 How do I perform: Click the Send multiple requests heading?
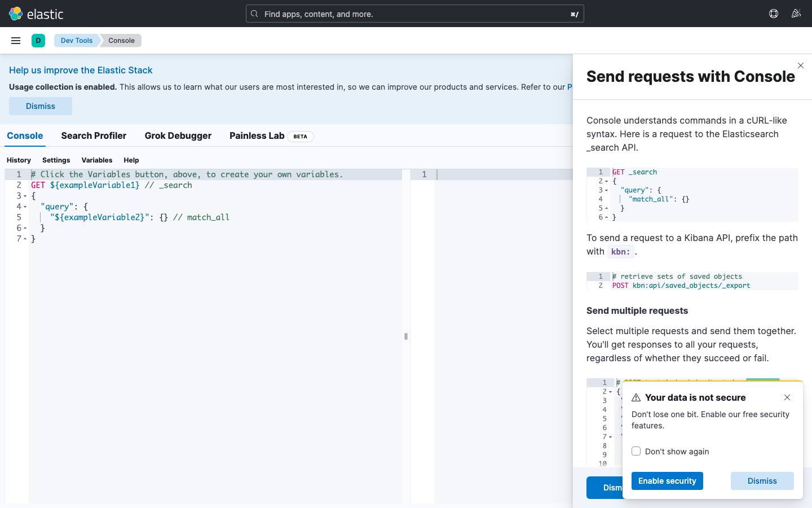pyautogui.click(x=637, y=310)
